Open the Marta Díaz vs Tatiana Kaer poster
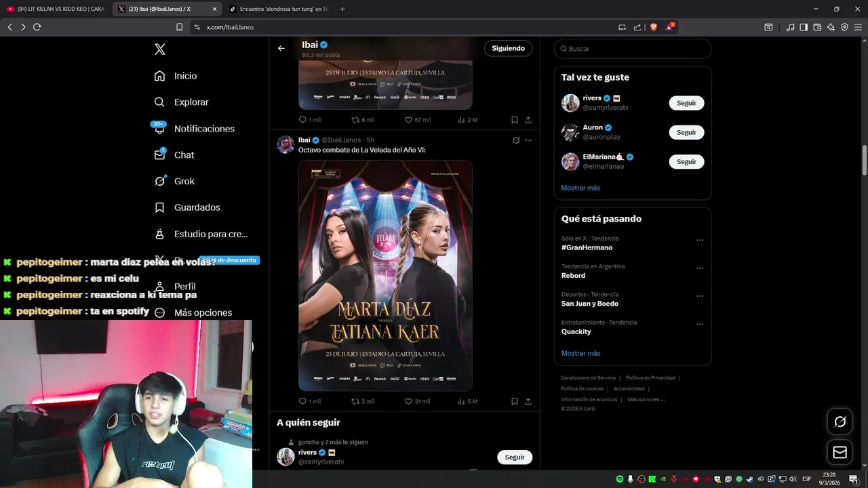868x488 pixels. pyautogui.click(x=385, y=275)
